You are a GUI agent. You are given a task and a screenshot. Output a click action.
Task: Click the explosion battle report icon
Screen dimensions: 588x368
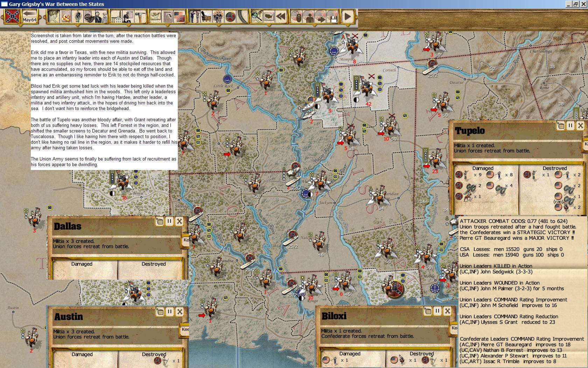click(65, 16)
